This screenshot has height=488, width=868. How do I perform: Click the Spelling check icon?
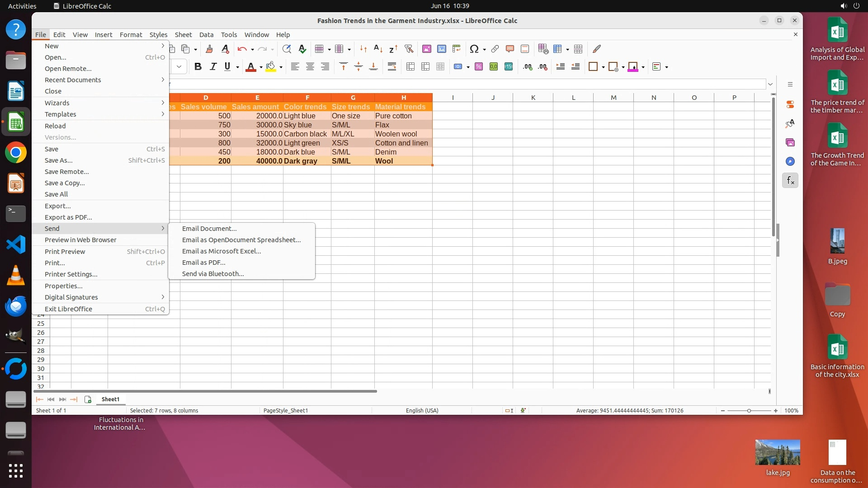pyautogui.click(x=302, y=49)
